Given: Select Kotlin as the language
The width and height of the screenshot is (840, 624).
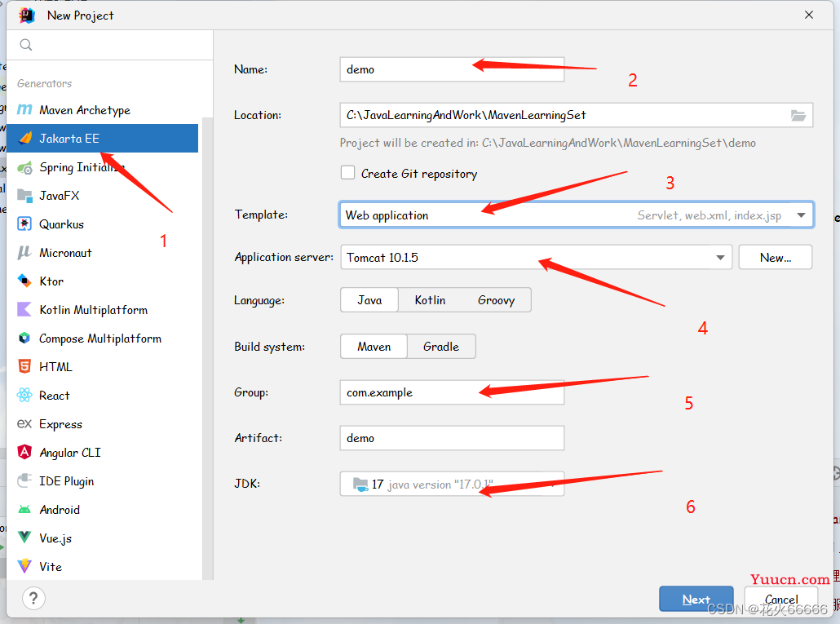Looking at the screenshot, I should [x=430, y=300].
